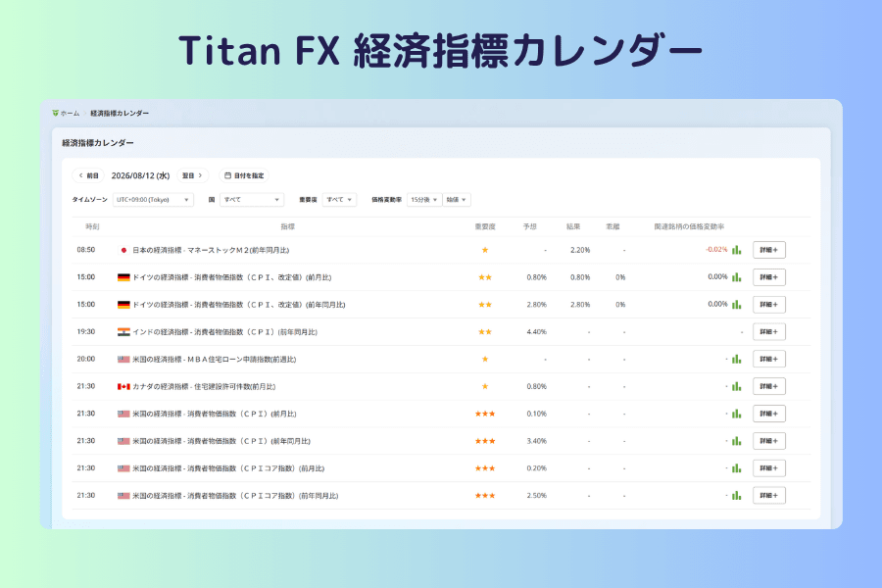The width and height of the screenshot is (882, 588).
Task: Open 詳細+ for CPIコア指数 前月比 row
Action: tap(769, 468)
